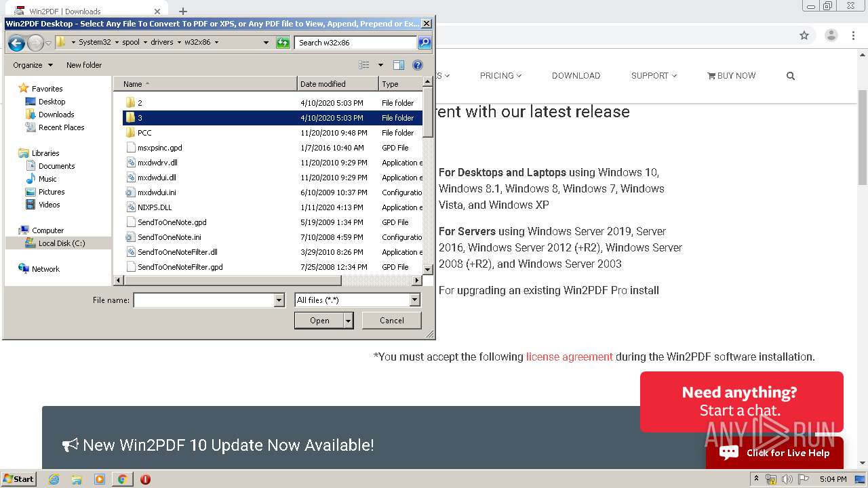Expand the Open button split arrow

[x=349, y=321]
